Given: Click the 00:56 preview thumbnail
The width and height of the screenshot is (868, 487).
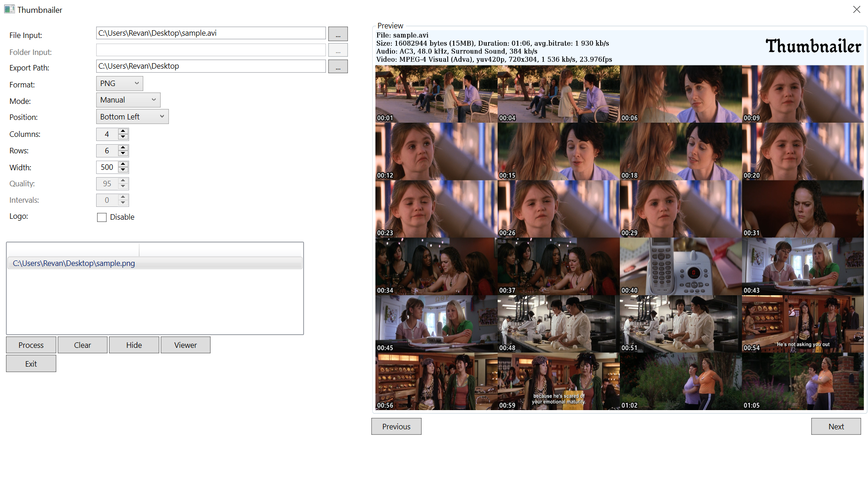Looking at the screenshot, I should [436, 381].
